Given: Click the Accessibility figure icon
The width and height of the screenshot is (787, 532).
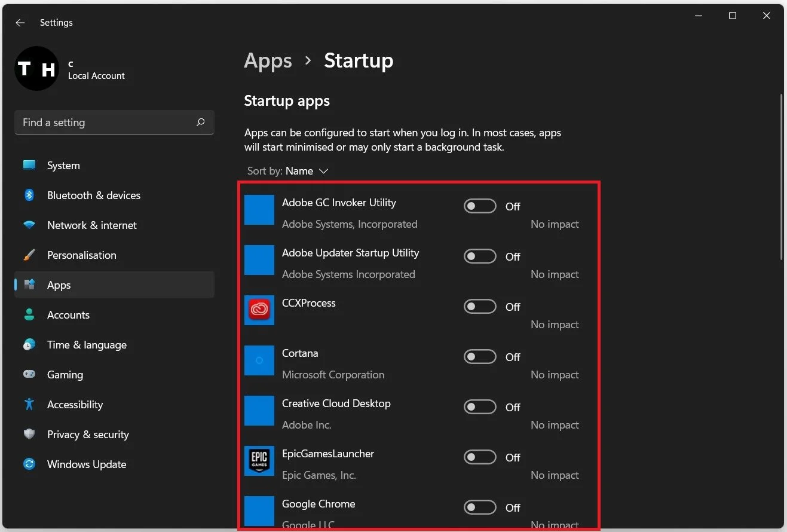Looking at the screenshot, I should (29, 405).
